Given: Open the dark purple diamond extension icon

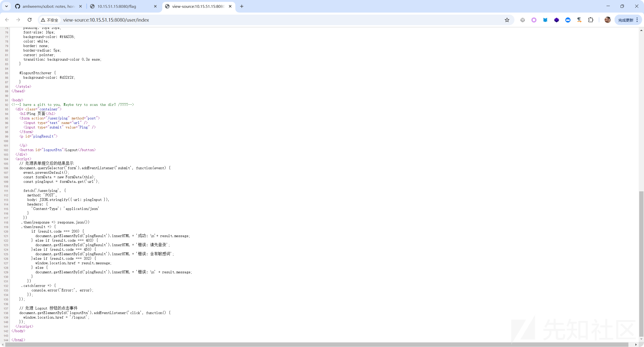Looking at the screenshot, I should [x=556, y=20].
